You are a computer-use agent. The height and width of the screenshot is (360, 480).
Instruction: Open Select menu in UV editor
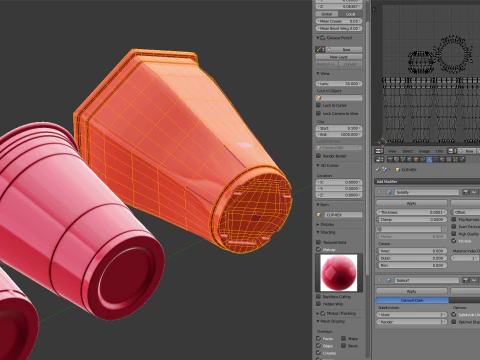coord(407,151)
